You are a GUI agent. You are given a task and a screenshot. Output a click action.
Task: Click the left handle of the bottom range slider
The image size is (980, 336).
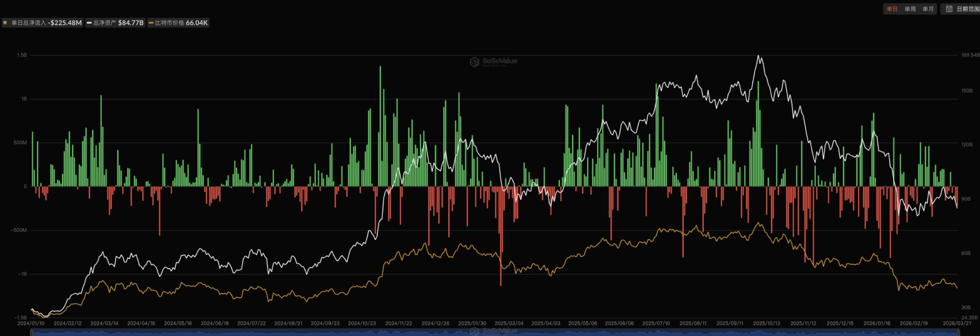click(x=31, y=333)
